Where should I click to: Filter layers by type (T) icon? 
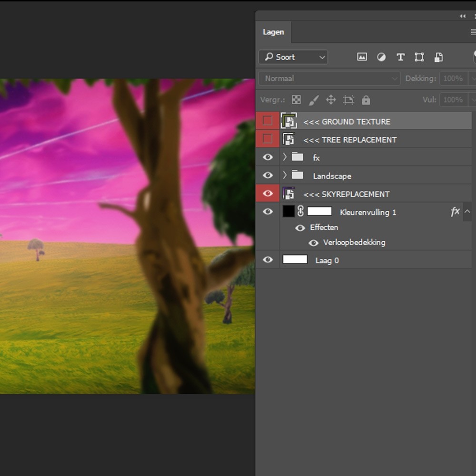400,57
